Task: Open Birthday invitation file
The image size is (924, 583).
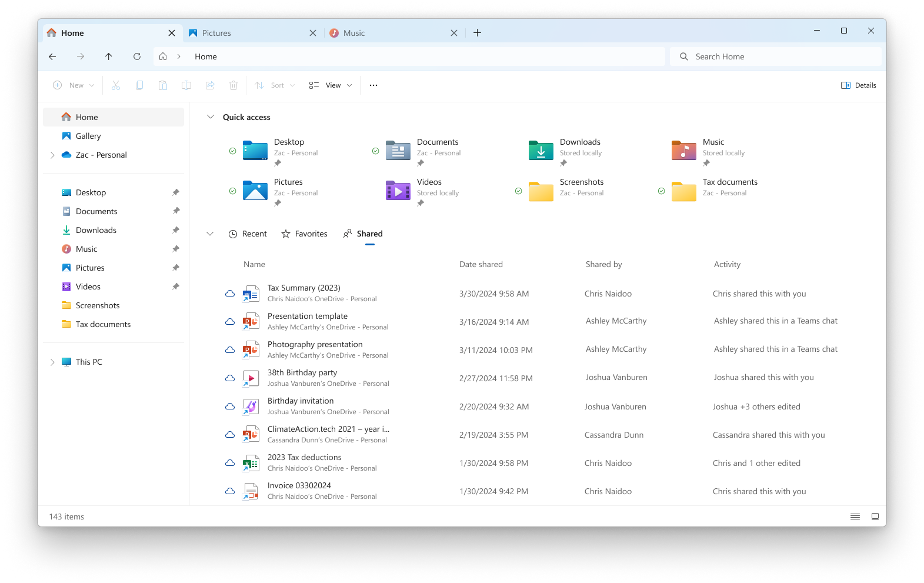Action: [301, 401]
